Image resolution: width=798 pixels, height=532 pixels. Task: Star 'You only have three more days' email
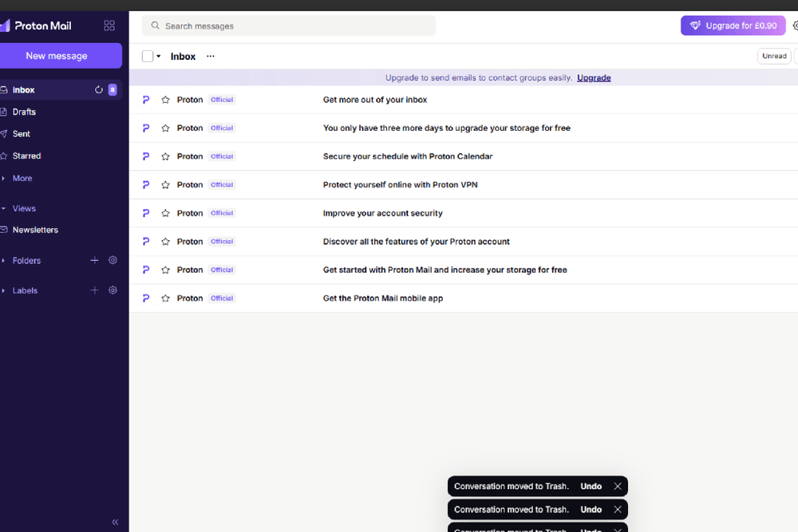[165, 128]
